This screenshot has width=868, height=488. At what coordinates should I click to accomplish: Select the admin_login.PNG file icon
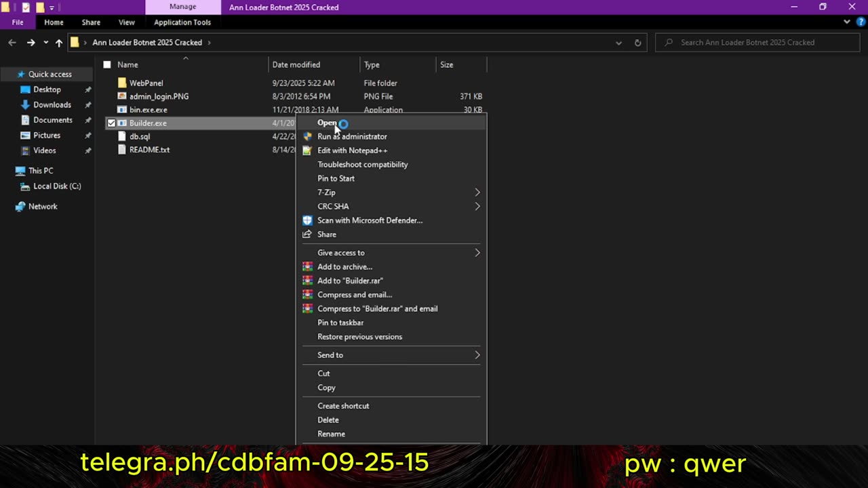[122, 96]
